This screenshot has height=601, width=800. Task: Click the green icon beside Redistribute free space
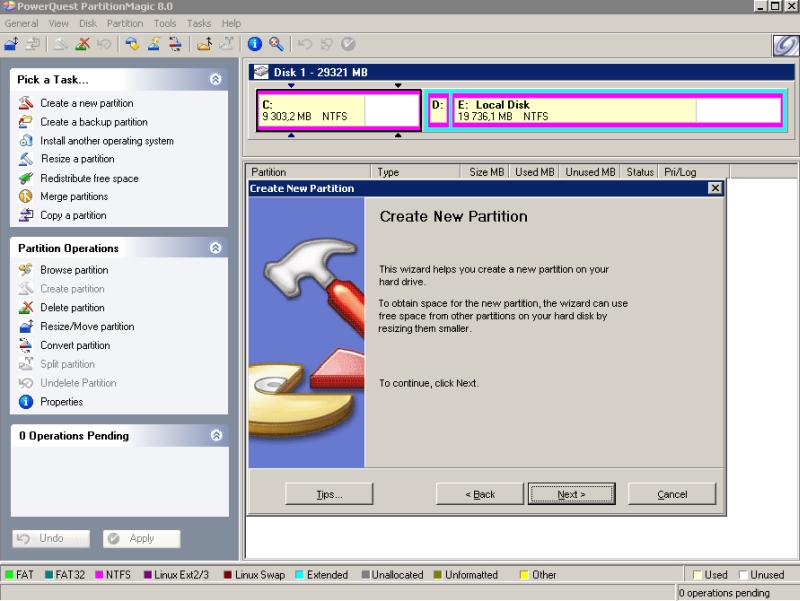26,178
